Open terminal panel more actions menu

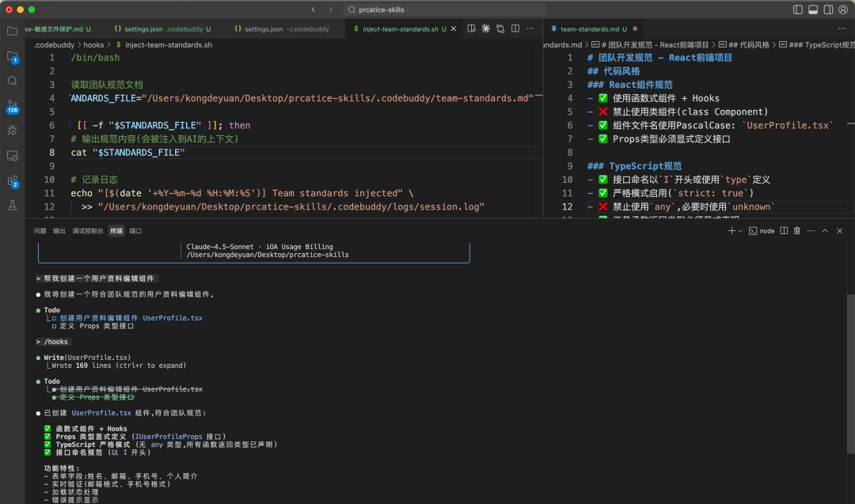coord(811,231)
